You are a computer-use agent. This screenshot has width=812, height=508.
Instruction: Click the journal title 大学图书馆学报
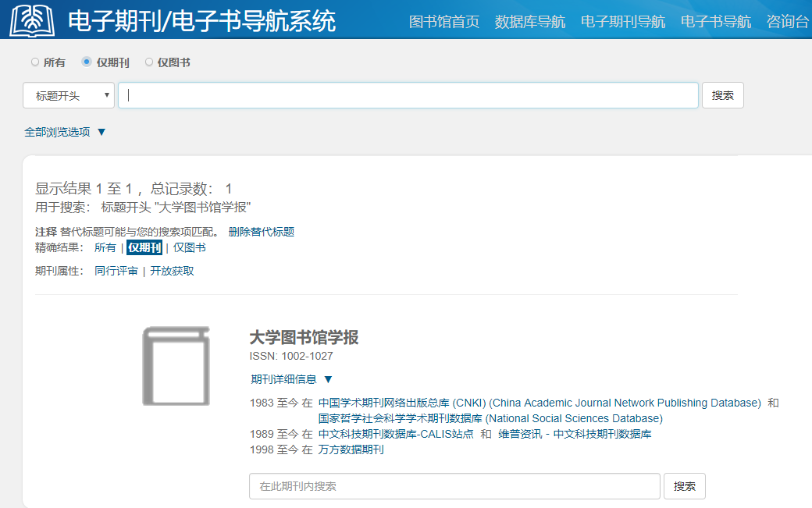304,338
